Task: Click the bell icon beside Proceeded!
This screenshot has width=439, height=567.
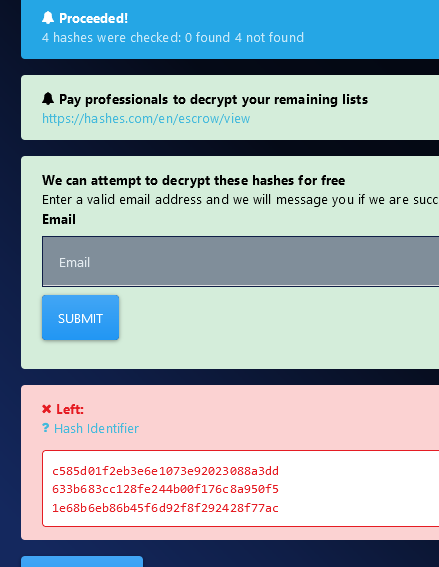Action: (x=48, y=18)
